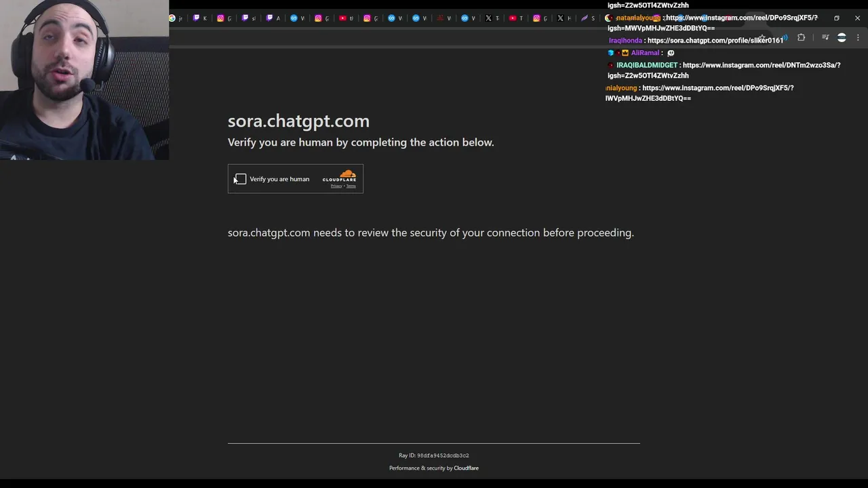Click the Cloudflare logo in verification widget
868x488 pixels.
coord(340,176)
